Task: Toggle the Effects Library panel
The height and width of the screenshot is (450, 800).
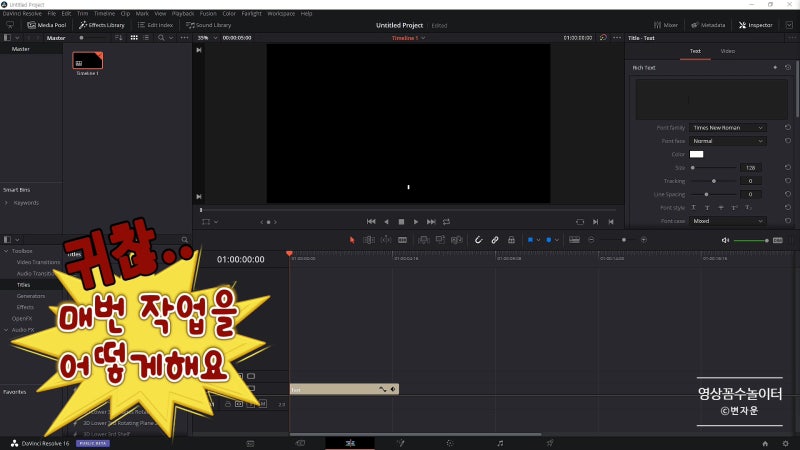Action: (102, 25)
